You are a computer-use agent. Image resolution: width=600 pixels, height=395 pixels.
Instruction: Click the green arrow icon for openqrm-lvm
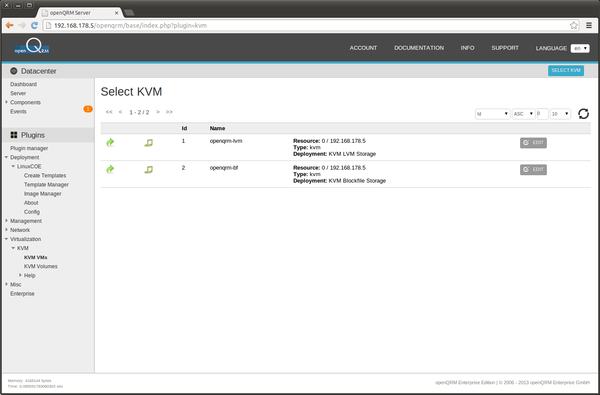[110, 142]
